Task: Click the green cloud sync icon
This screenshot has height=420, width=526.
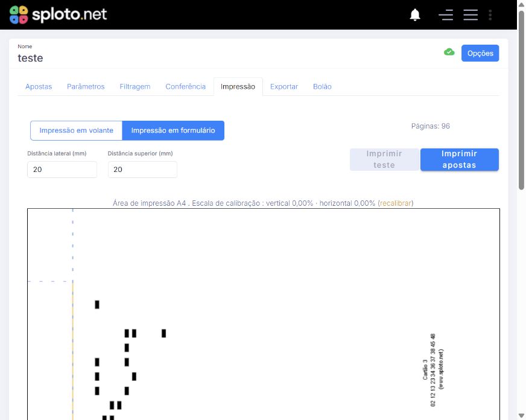Action: pos(449,52)
